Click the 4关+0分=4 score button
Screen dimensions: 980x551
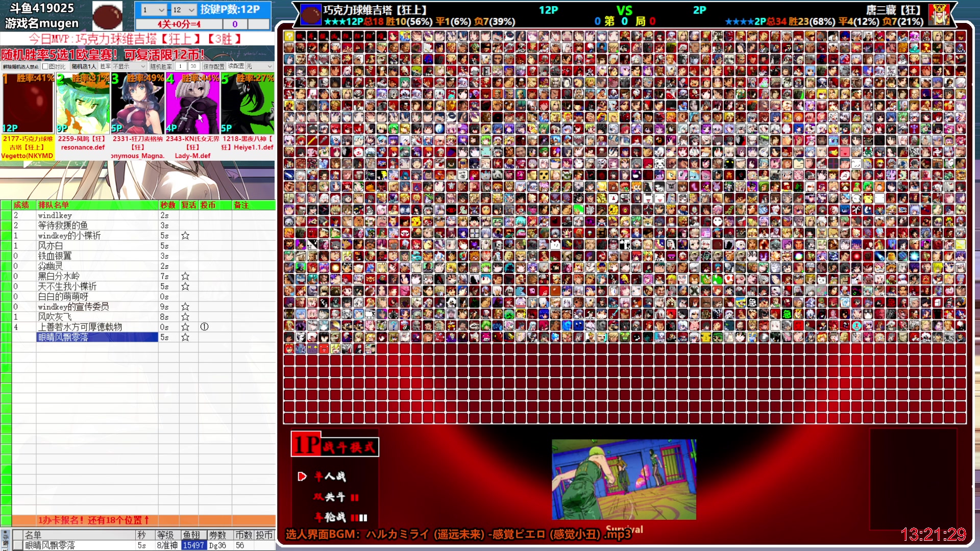click(x=179, y=24)
